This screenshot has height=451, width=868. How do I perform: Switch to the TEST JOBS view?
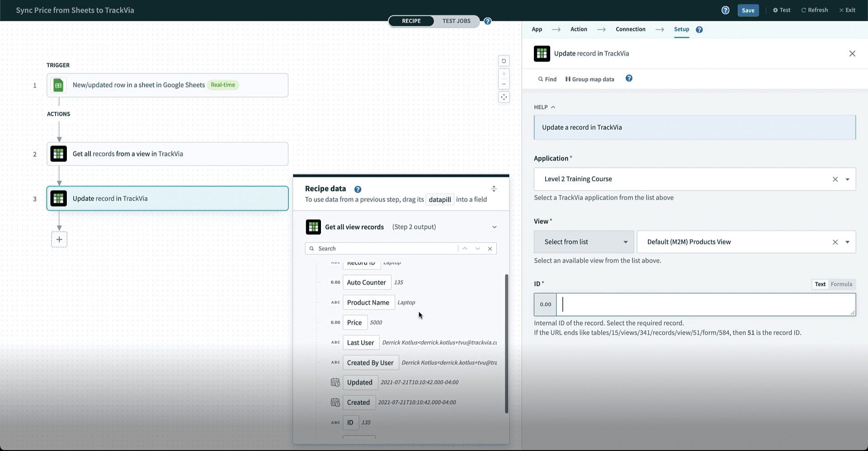[x=456, y=21]
